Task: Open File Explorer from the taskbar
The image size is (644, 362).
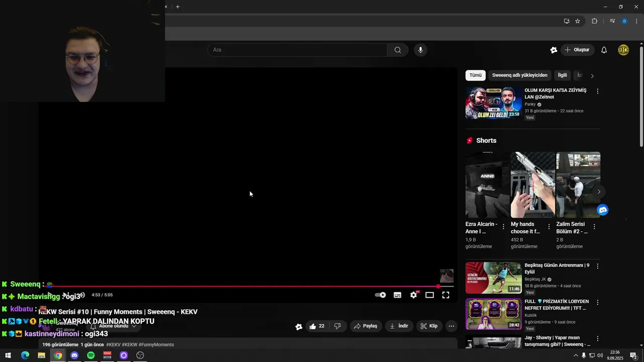Action: 41,355
